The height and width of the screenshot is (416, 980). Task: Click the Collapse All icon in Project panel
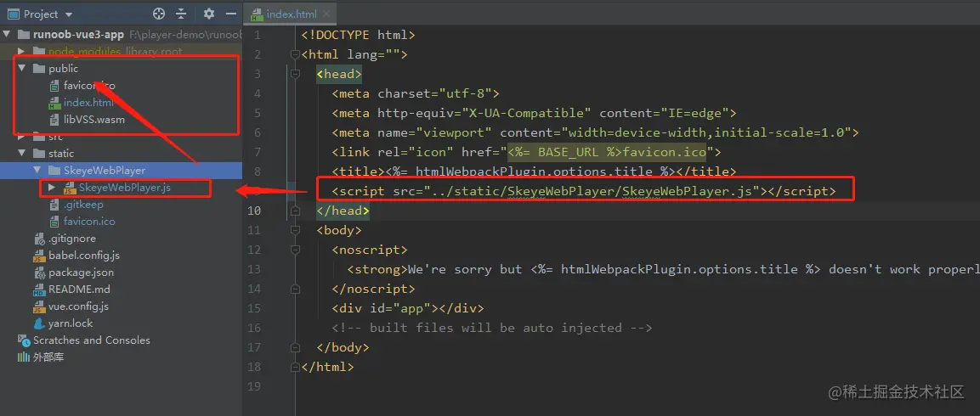coord(181,14)
